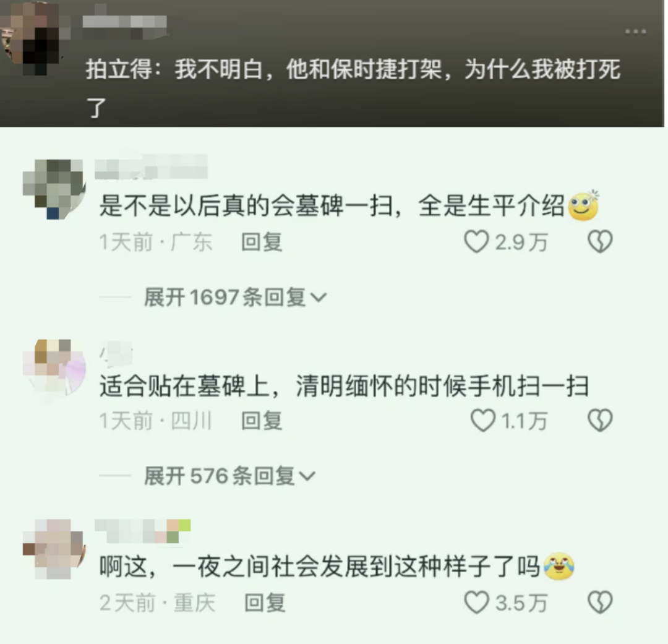Dislike the 广东 comment about 墓碑一扫
The width and height of the screenshot is (668, 644).
click(600, 242)
